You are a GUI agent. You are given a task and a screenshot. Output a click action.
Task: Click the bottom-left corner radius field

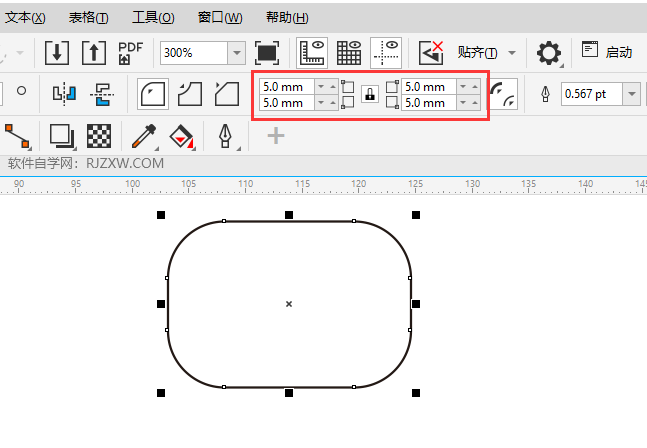(287, 103)
